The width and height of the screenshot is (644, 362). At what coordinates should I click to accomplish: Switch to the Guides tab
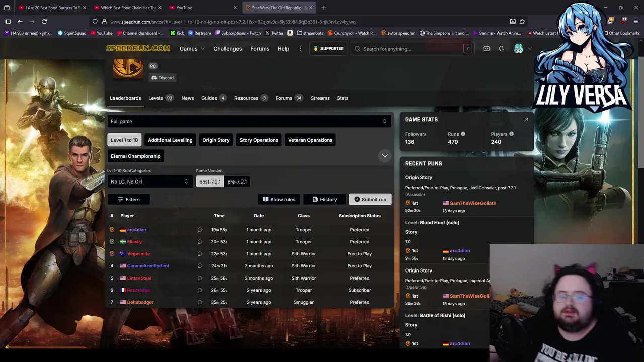coord(214,98)
